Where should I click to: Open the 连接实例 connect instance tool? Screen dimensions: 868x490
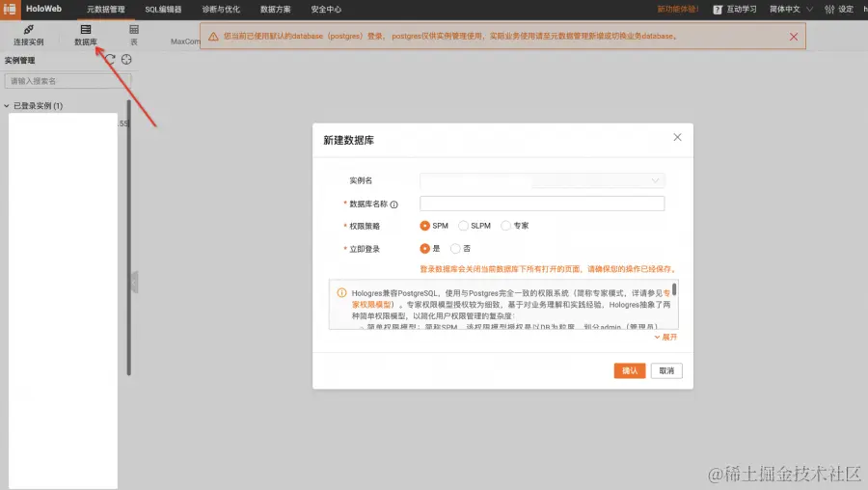(28, 36)
